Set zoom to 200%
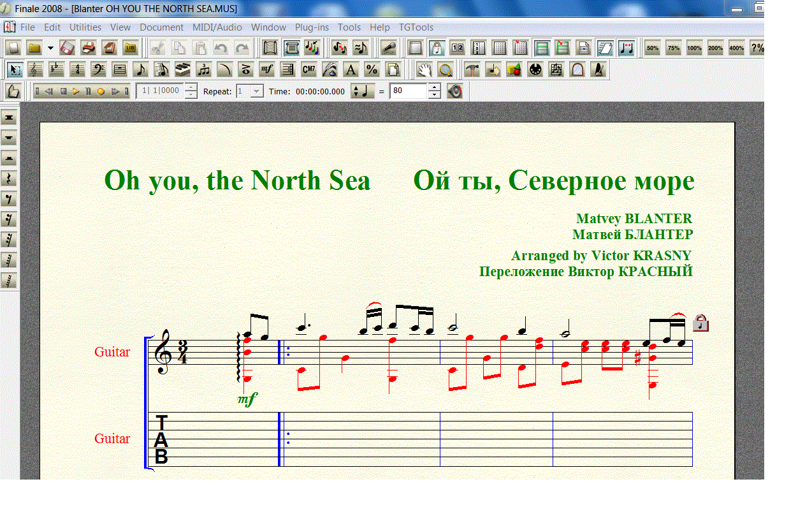Screen dimensions: 812x521 [716, 48]
